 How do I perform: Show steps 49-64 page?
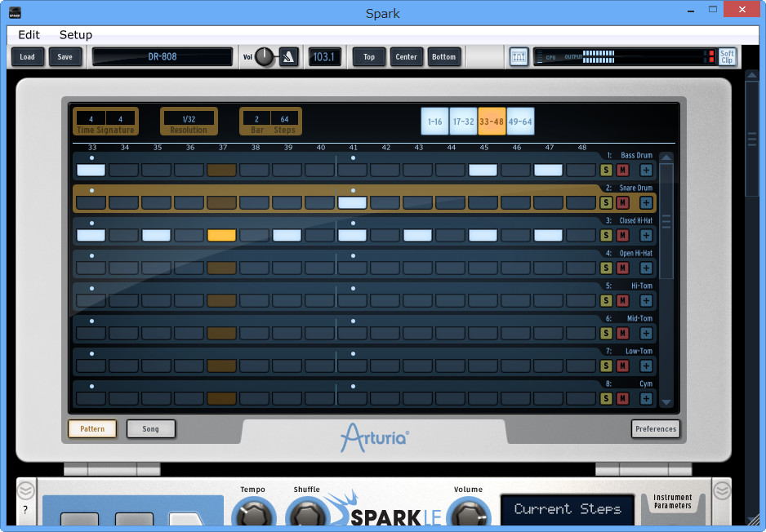tap(520, 122)
